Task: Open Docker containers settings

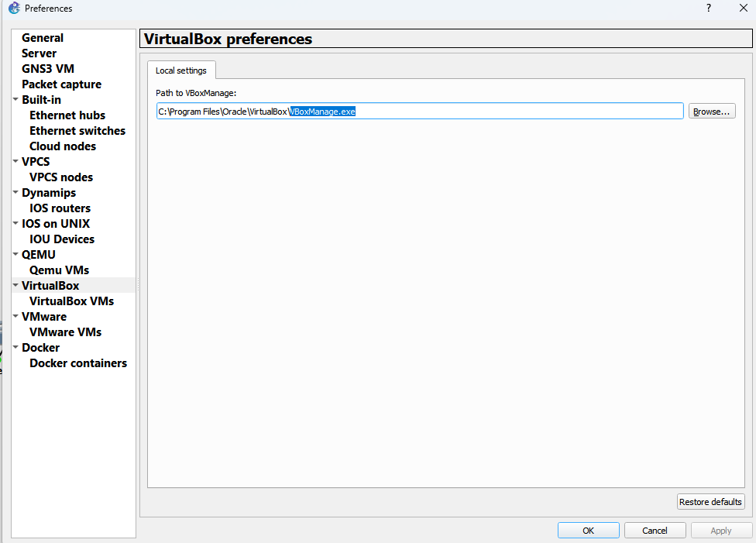Action: (78, 363)
